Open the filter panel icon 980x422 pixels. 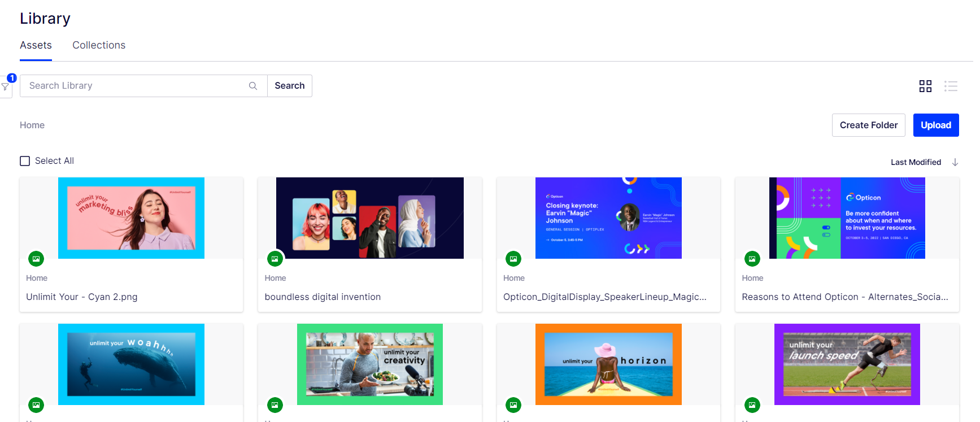5,87
